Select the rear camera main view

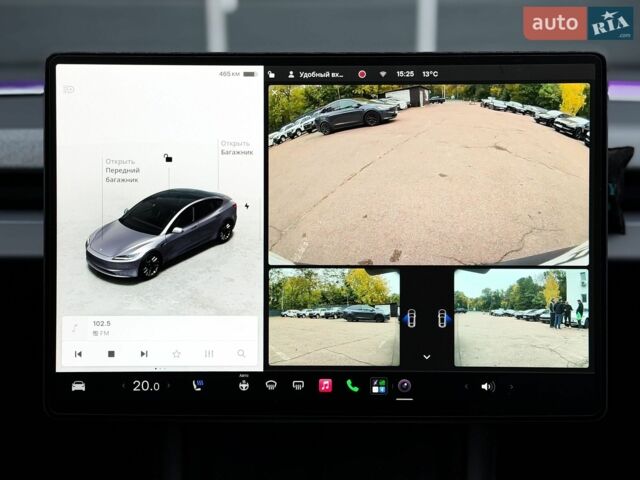click(x=429, y=175)
